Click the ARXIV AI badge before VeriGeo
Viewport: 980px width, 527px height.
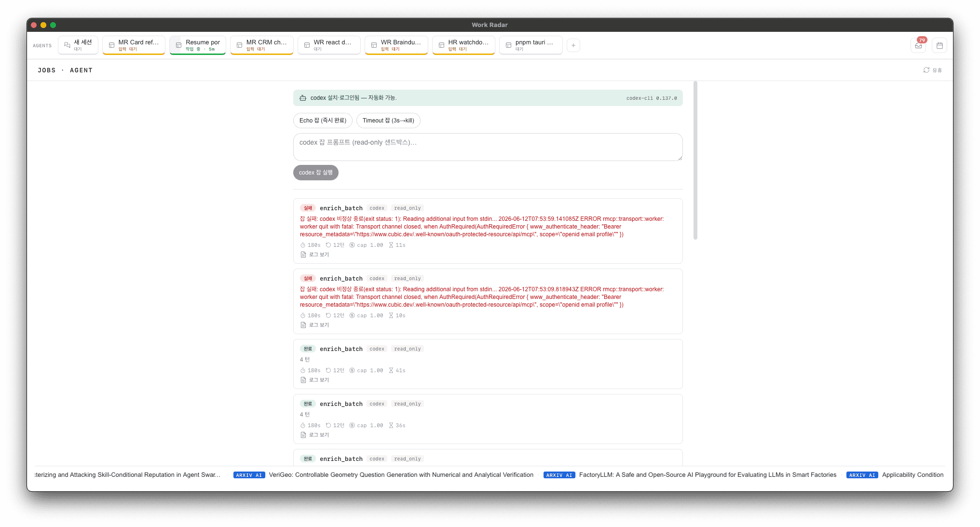(x=249, y=475)
